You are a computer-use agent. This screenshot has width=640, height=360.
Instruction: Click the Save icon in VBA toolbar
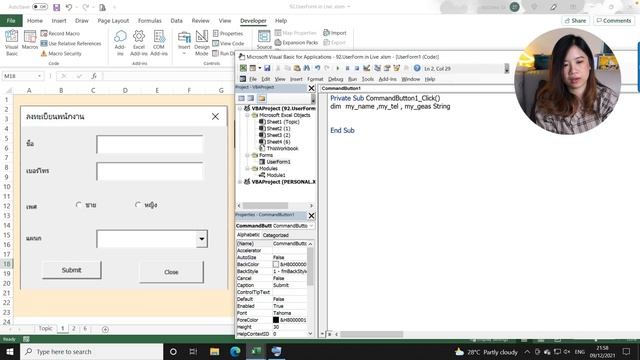[x=267, y=68]
